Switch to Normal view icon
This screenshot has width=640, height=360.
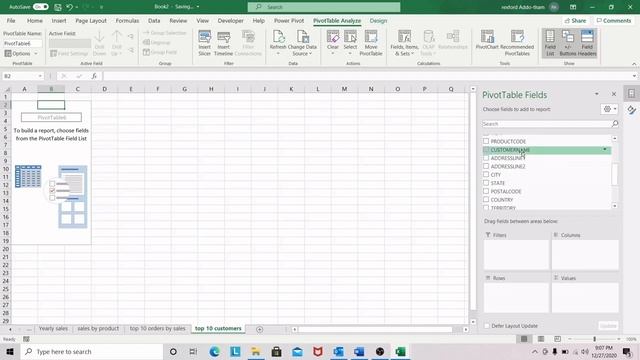pos(524,339)
